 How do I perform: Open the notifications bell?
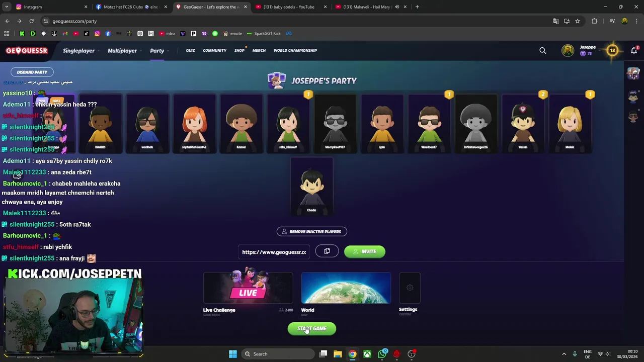(634, 51)
